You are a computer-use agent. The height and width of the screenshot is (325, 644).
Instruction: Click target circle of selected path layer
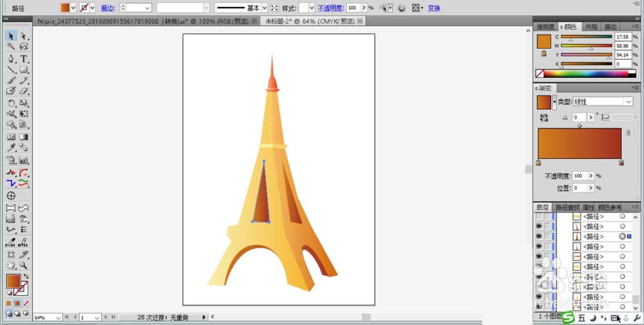(622, 236)
